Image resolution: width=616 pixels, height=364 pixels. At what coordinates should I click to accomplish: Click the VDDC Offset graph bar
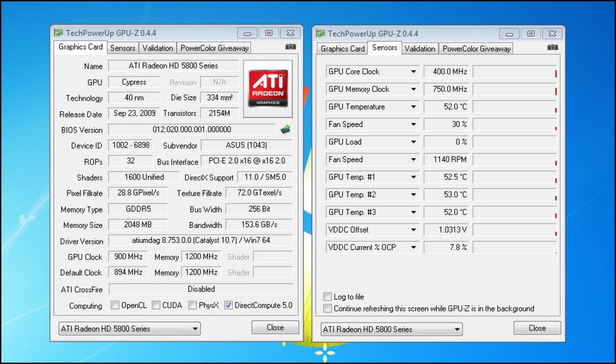pyautogui.click(x=514, y=229)
